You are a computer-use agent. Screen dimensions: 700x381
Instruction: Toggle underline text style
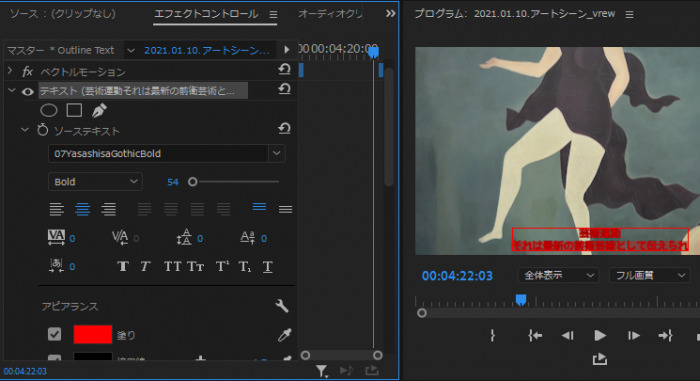pos(267,267)
